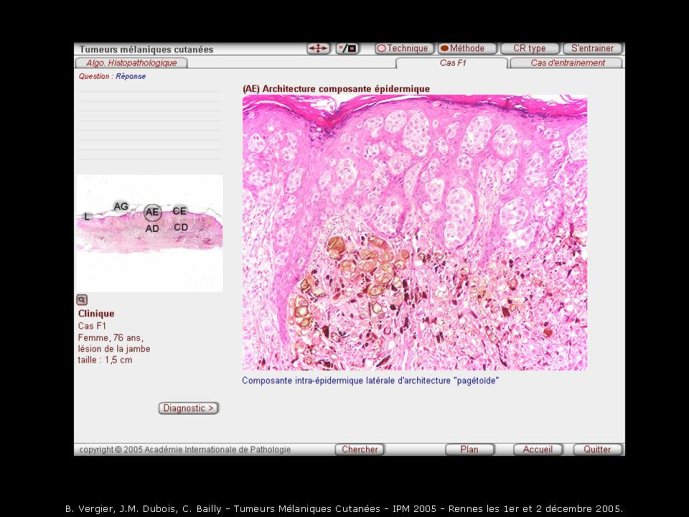This screenshot has width=689, height=517.
Task: Open the Cas d'entrainement tab
Action: click(567, 63)
